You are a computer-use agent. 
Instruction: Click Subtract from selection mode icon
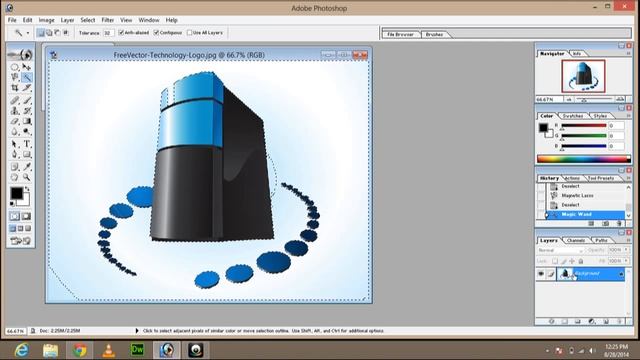pos(57,33)
